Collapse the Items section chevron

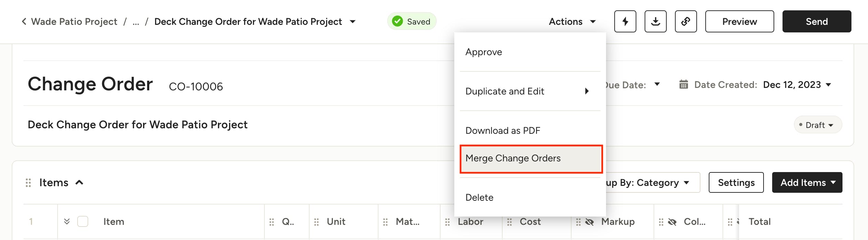(79, 182)
